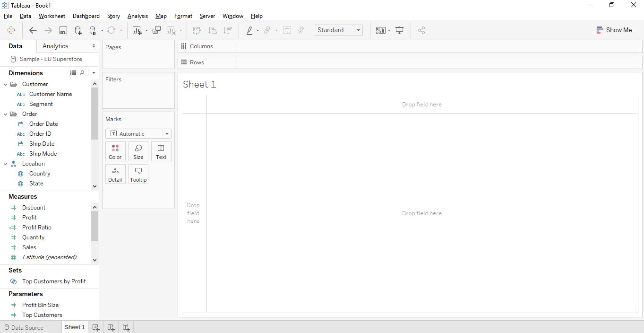Sort data ascending from the toolbar

pos(213,30)
